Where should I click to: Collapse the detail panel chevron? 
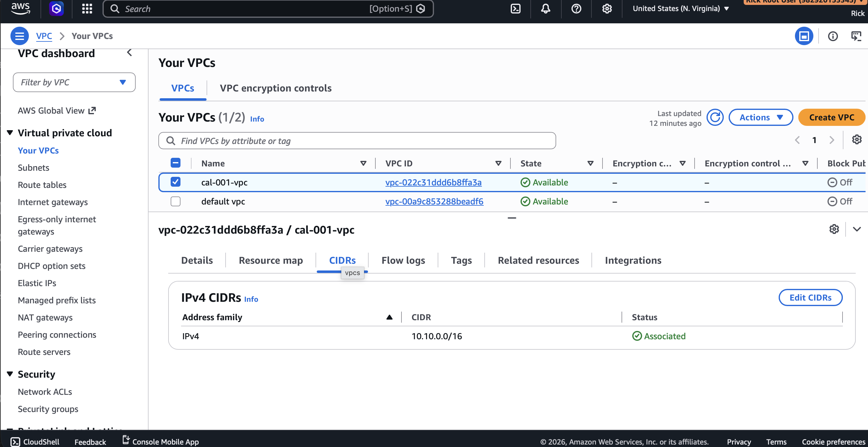click(x=857, y=229)
